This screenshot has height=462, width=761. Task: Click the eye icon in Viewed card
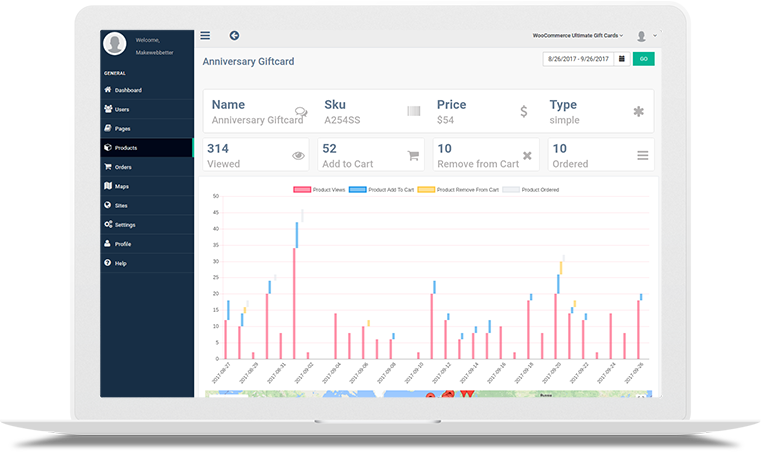point(298,156)
